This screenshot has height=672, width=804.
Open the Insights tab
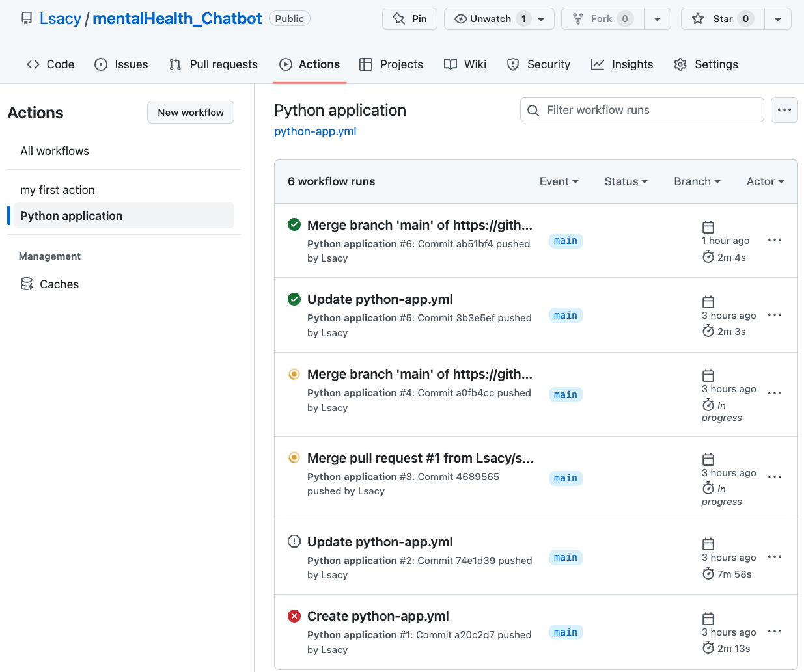point(622,64)
